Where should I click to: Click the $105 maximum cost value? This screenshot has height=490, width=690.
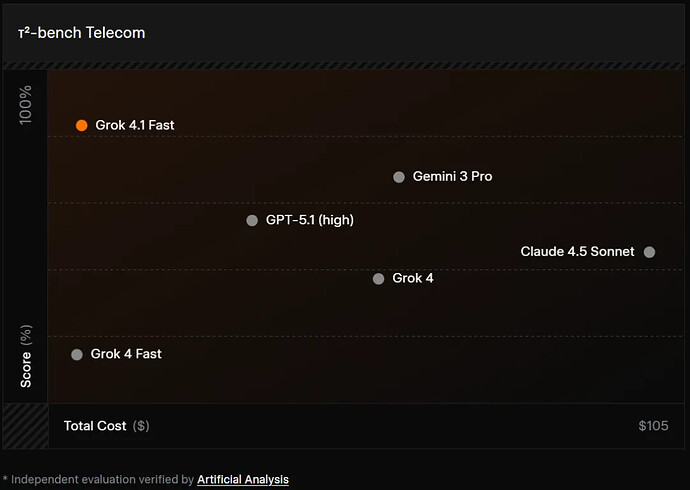click(x=653, y=426)
